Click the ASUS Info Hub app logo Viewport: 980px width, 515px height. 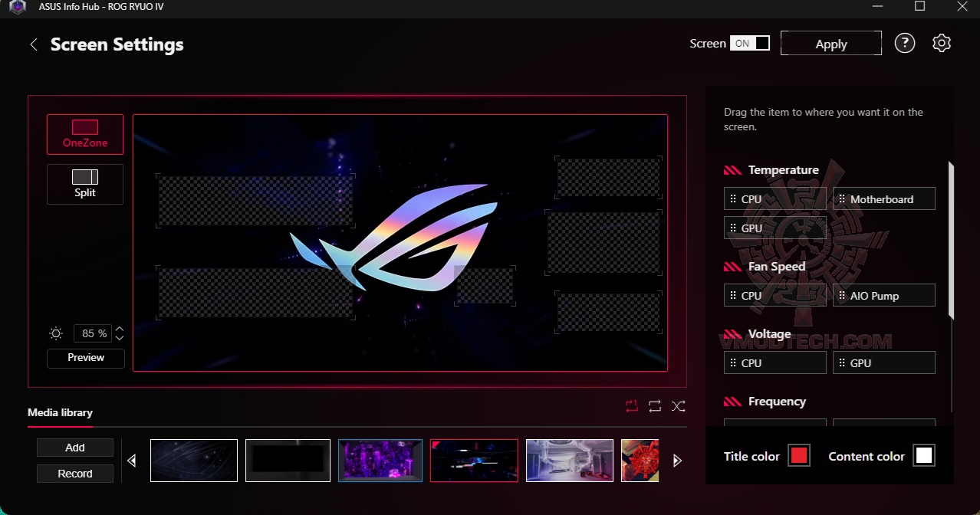pos(17,7)
